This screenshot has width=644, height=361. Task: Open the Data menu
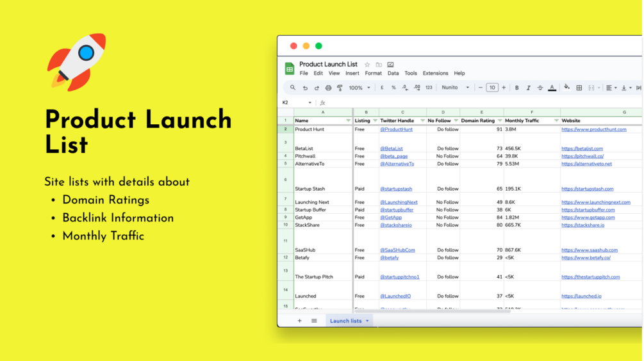[393, 74]
